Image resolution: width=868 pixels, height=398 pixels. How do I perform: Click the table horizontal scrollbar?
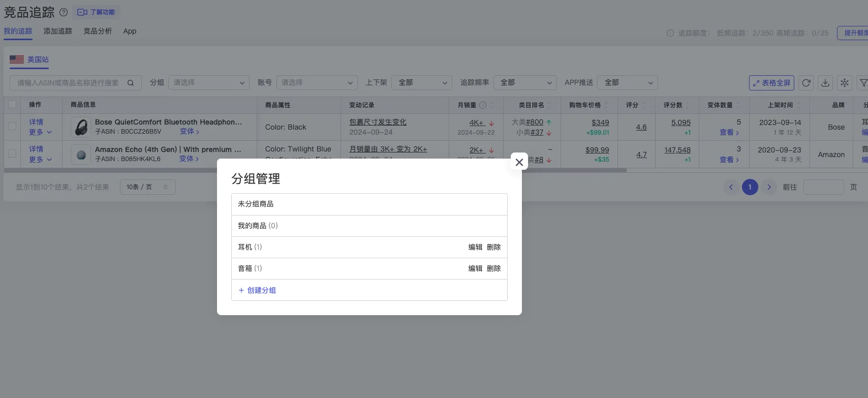[315, 170]
